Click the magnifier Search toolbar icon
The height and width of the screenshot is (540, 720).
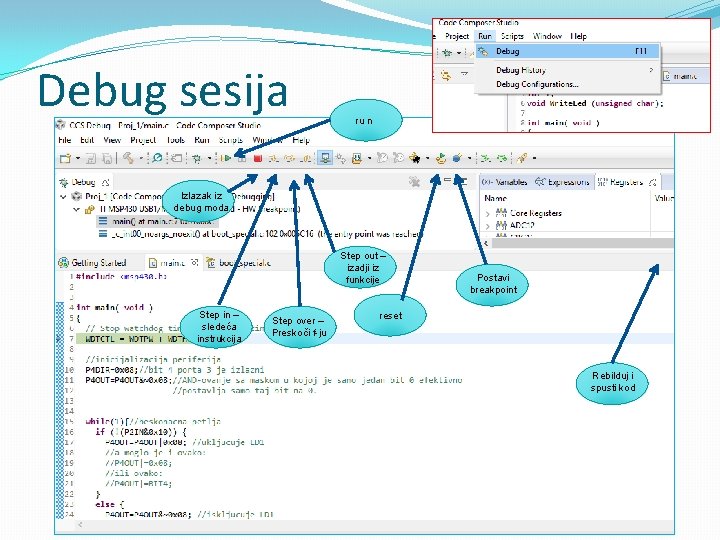[x=157, y=158]
